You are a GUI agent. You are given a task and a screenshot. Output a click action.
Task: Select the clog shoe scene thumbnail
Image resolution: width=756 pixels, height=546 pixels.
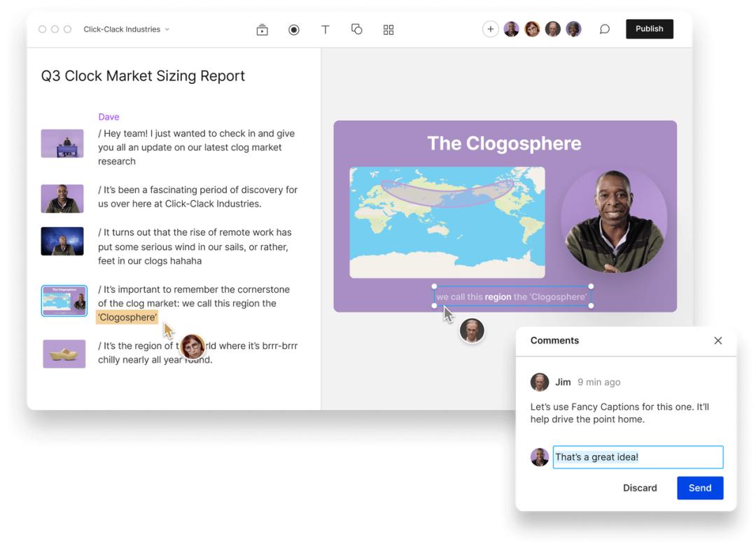click(x=64, y=353)
